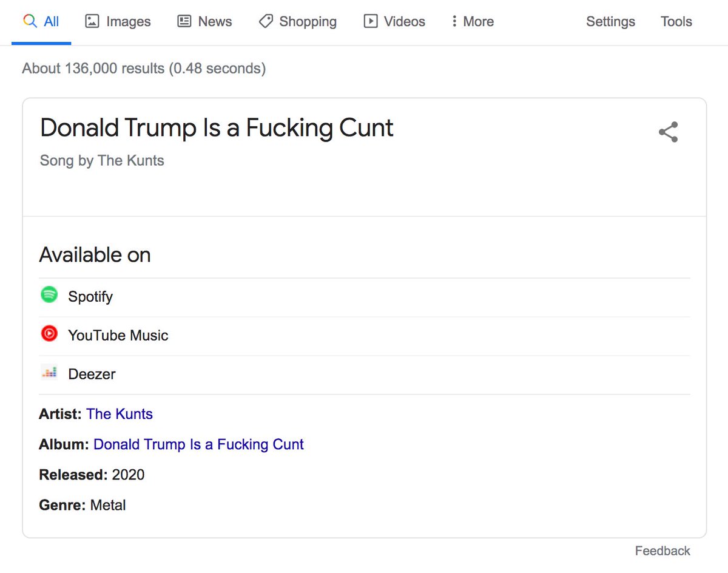
Task: Open the Shopping results tab
Action: (x=297, y=22)
